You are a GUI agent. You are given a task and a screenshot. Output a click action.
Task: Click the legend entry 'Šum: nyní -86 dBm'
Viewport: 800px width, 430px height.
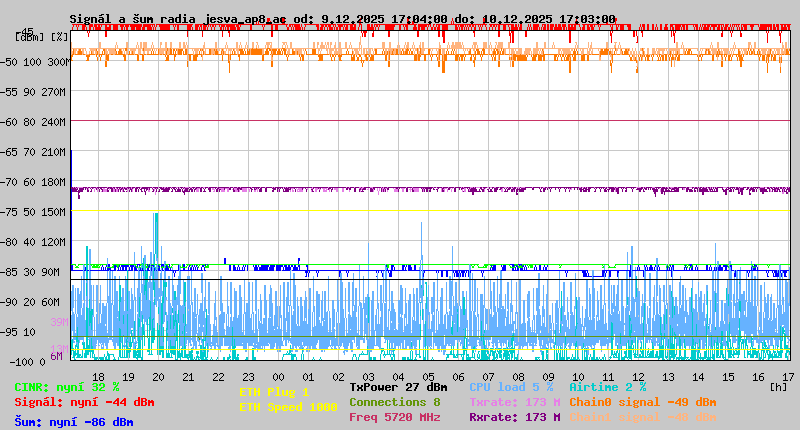tap(74, 422)
